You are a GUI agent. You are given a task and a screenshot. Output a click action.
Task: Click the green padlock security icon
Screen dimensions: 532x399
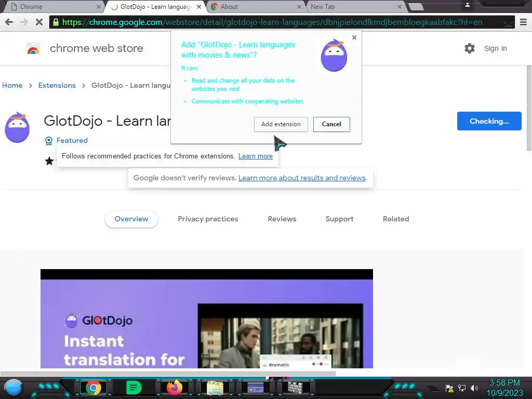pos(56,22)
